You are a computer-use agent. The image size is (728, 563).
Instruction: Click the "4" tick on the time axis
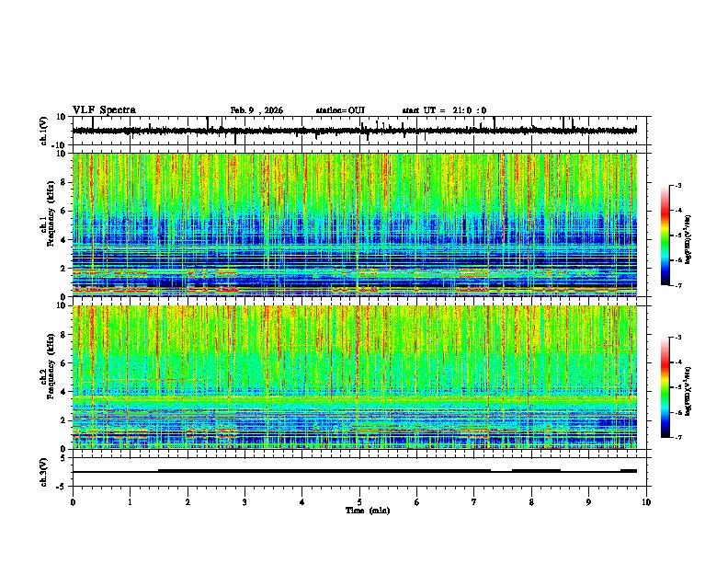pyautogui.click(x=302, y=502)
